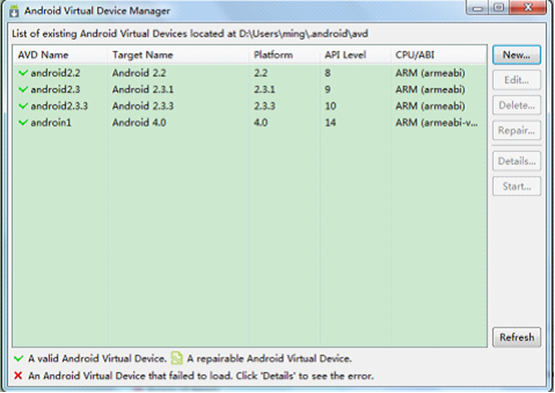Click green checkmark beside android2.3.3

click(x=23, y=106)
